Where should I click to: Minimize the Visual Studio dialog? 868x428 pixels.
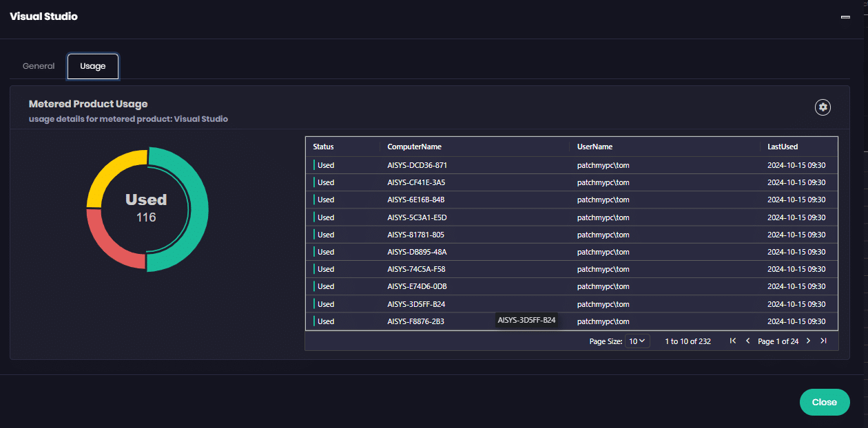point(845,17)
